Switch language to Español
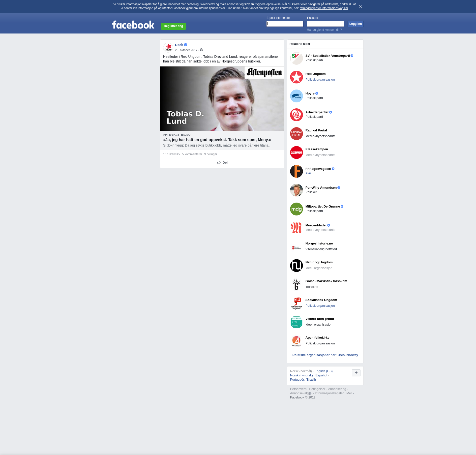Image resolution: width=476 pixels, height=455 pixels. [321, 375]
